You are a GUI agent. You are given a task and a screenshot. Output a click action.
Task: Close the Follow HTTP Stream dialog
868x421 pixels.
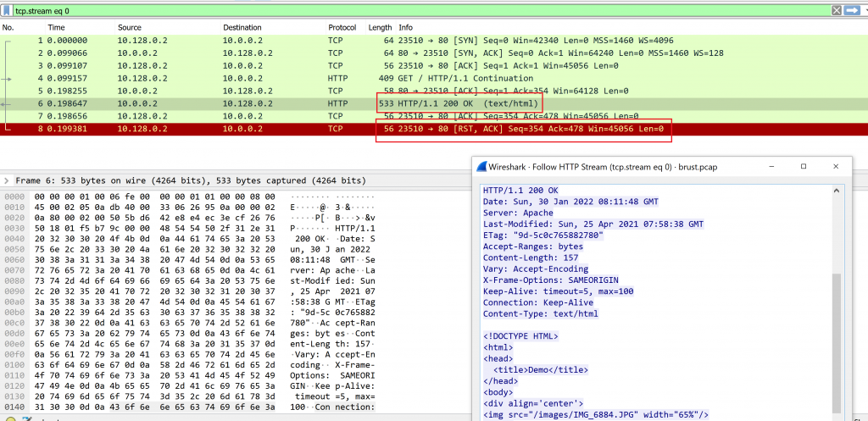tap(836, 167)
